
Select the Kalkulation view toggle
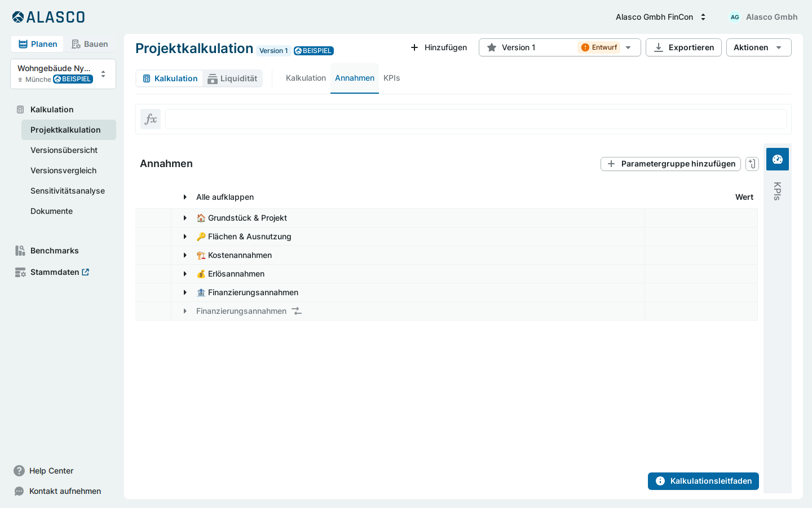tap(170, 78)
